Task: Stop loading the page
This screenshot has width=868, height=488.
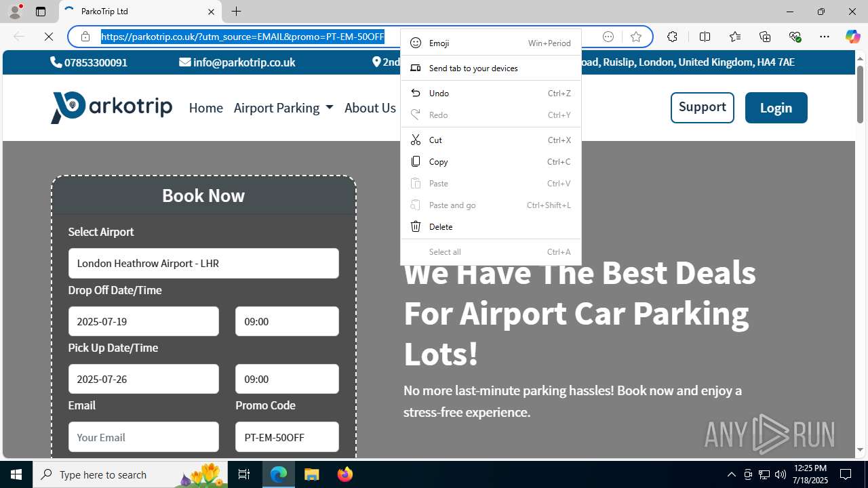Action: pyautogui.click(x=49, y=37)
